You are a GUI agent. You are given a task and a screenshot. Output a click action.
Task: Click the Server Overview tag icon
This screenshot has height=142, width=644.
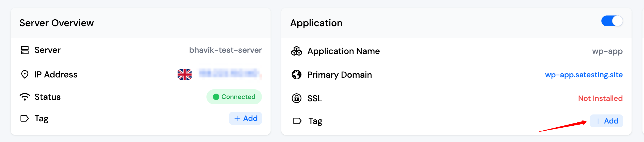click(x=24, y=118)
